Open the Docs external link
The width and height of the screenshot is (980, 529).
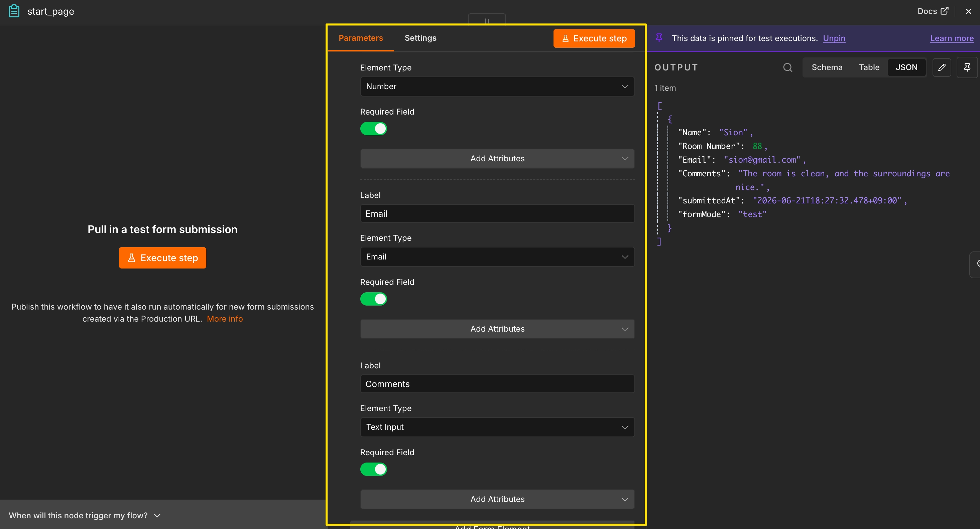[933, 11]
